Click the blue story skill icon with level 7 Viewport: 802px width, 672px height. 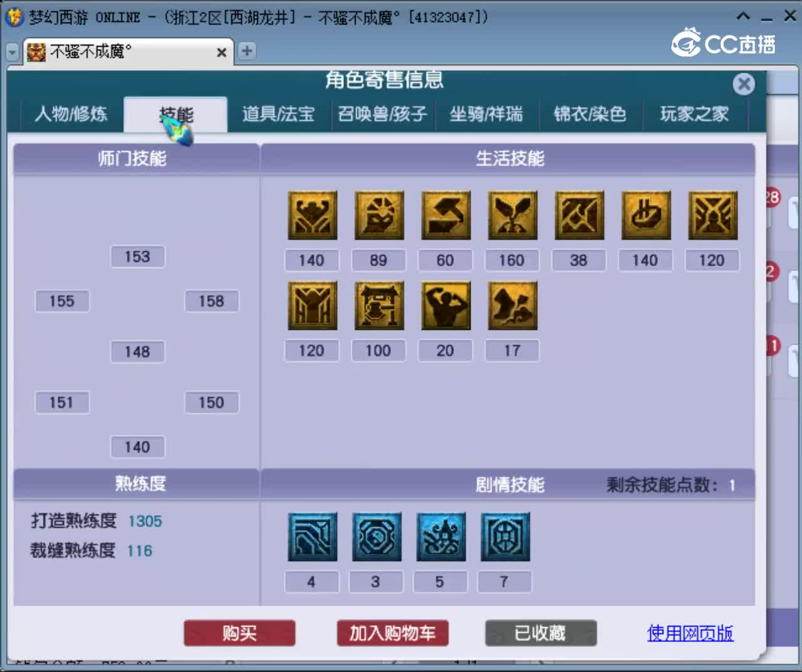[505, 537]
